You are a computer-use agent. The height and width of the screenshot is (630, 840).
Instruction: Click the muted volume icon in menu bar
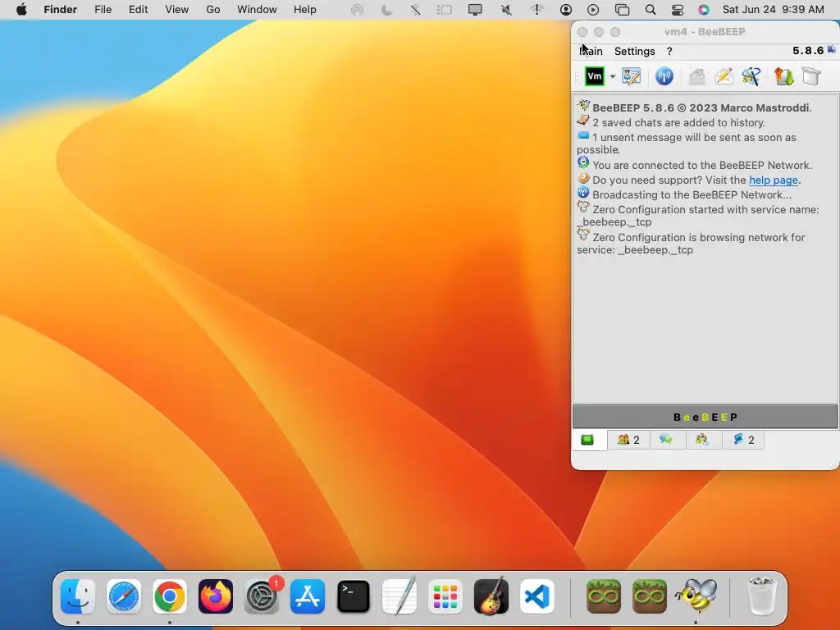click(505, 10)
